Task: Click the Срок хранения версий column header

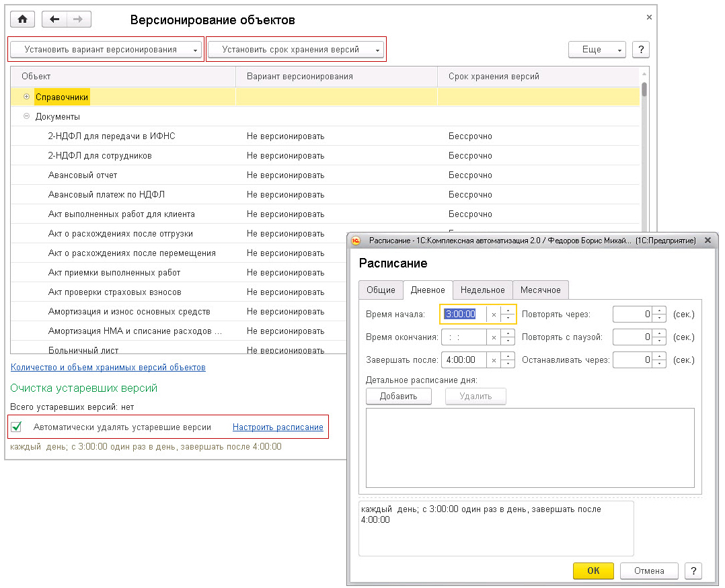Action: 539,76
